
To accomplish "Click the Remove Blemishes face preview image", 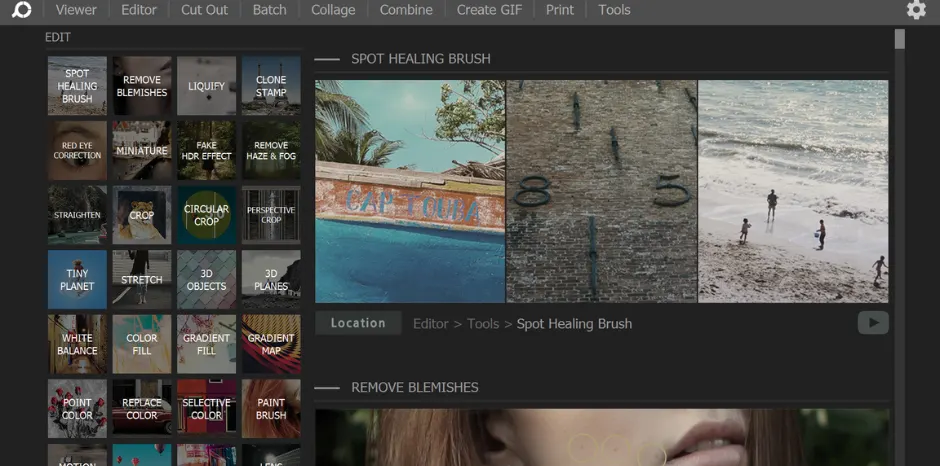I will pyautogui.click(x=602, y=438).
